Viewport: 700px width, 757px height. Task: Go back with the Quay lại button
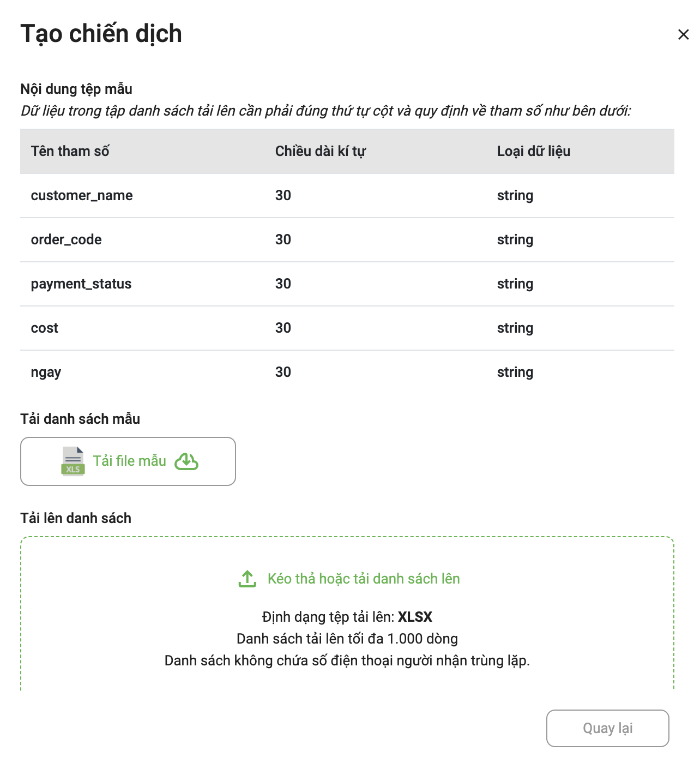click(x=608, y=728)
